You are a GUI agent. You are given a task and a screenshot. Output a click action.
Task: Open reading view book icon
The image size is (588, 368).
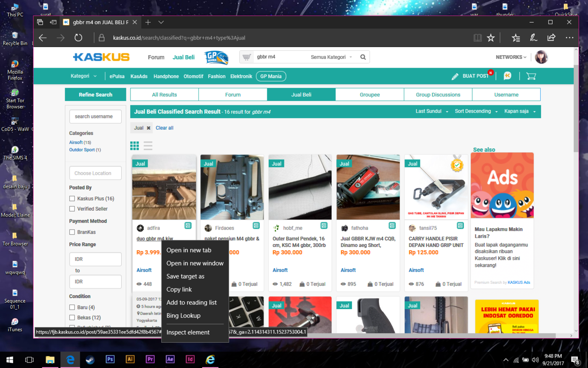[478, 38]
